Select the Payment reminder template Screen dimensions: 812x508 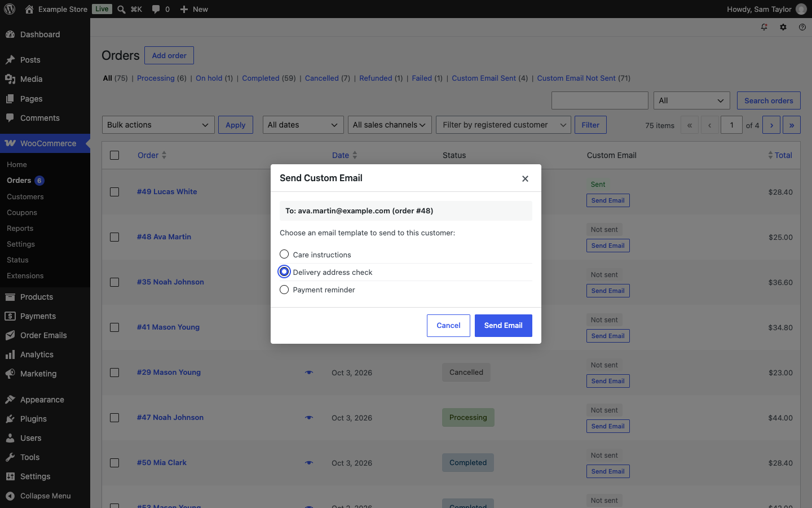pos(284,290)
